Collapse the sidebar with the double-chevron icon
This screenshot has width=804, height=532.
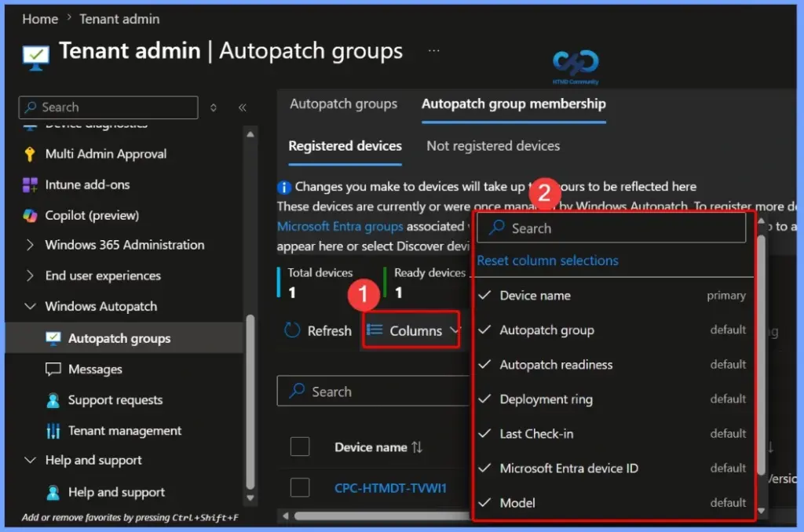[x=242, y=107]
